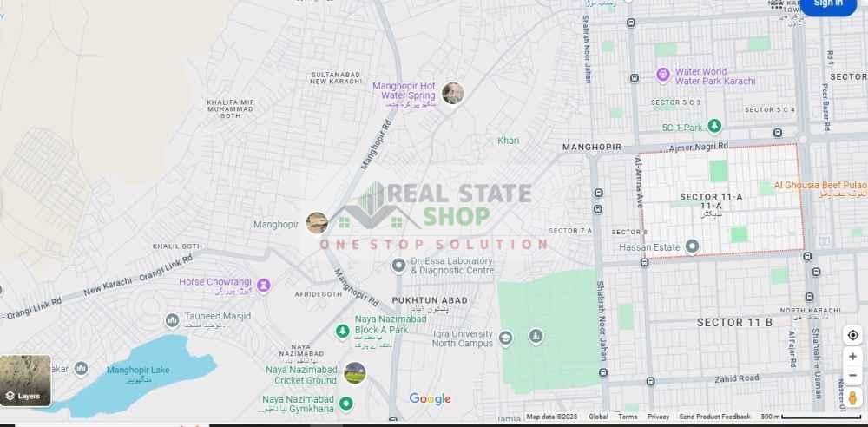Click the SECTOR 11-A label
This screenshot has height=427, width=868.
[x=711, y=197]
